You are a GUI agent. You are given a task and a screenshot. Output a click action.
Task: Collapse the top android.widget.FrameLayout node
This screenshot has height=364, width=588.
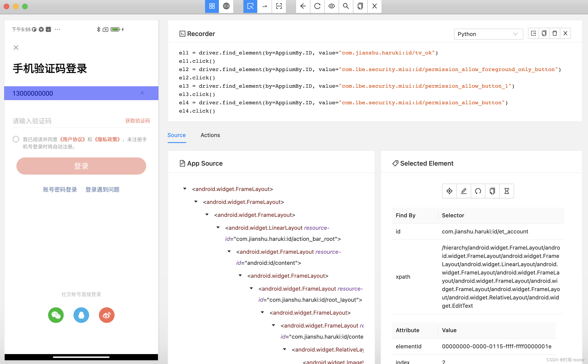click(185, 189)
